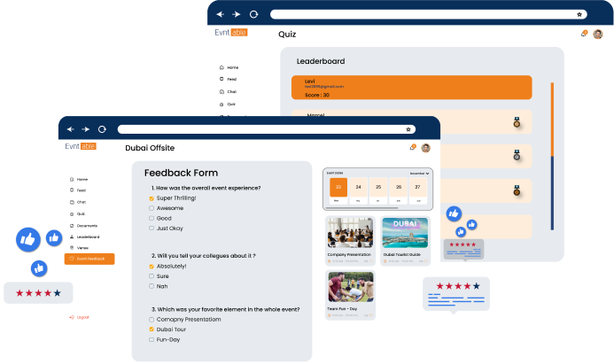This screenshot has height=364, width=614.
Task: Select the 'Sure' checkbox for telling colleagues
Action: coord(152,275)
